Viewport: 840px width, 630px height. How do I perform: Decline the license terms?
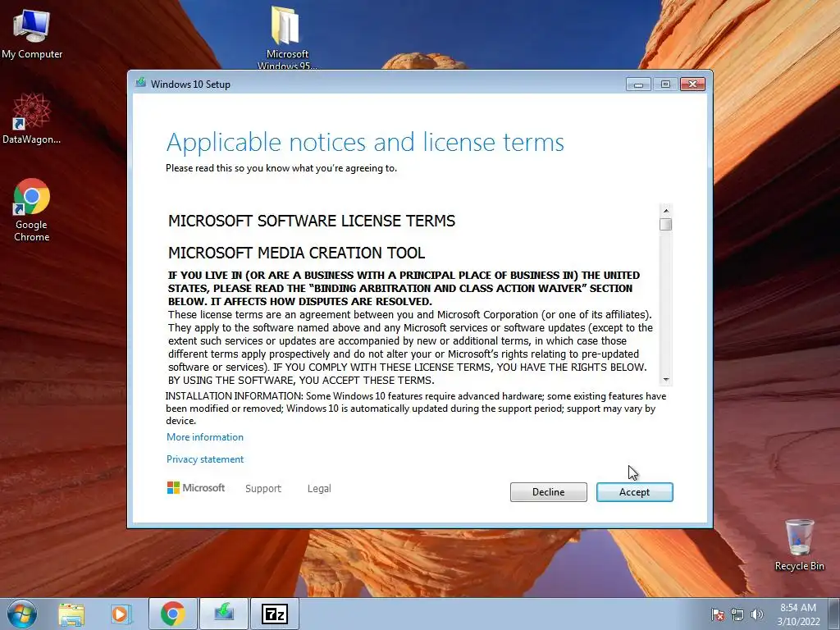(548, 492)
